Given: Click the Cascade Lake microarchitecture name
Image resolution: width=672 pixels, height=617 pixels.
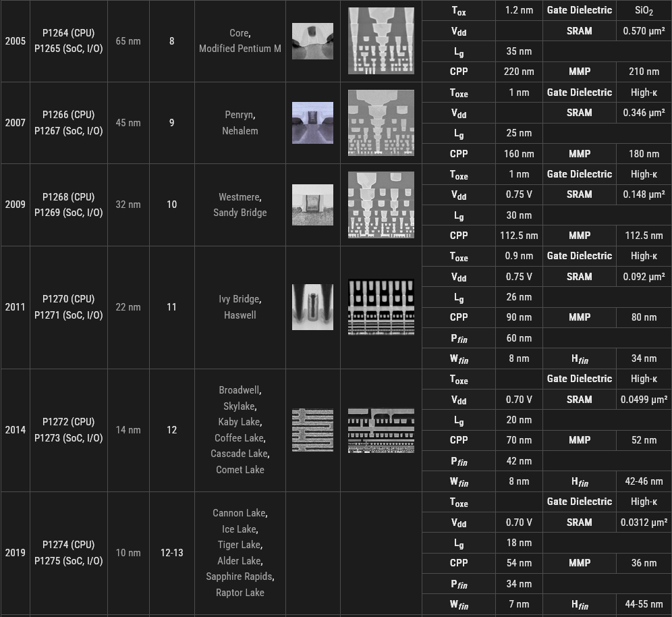Looking at the screenshot, I should (240, 454).
